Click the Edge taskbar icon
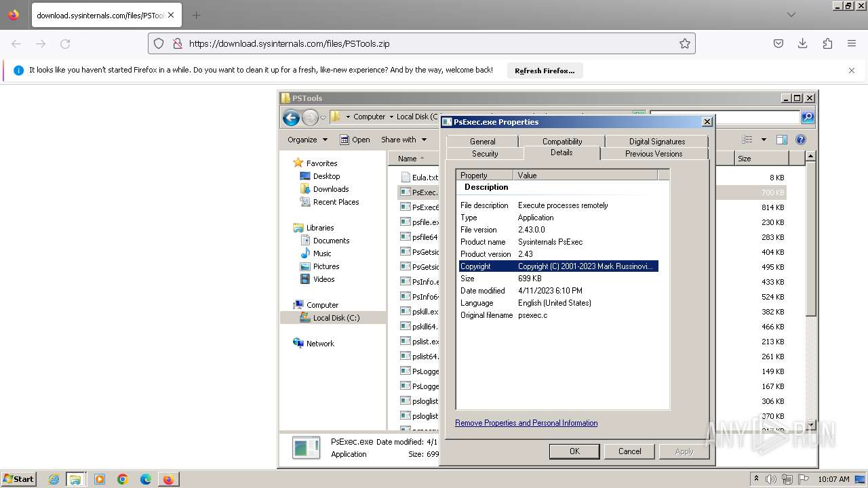 [146, 479]
